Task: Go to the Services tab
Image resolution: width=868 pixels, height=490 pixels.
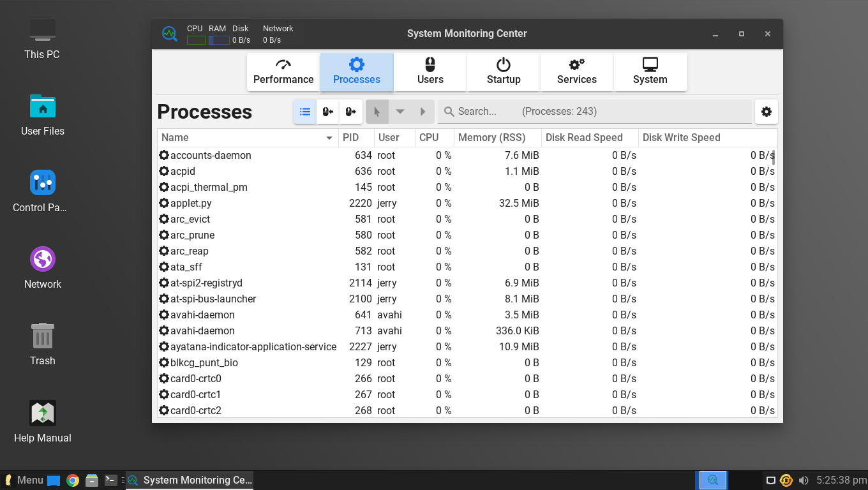Action: pos(577,72)
